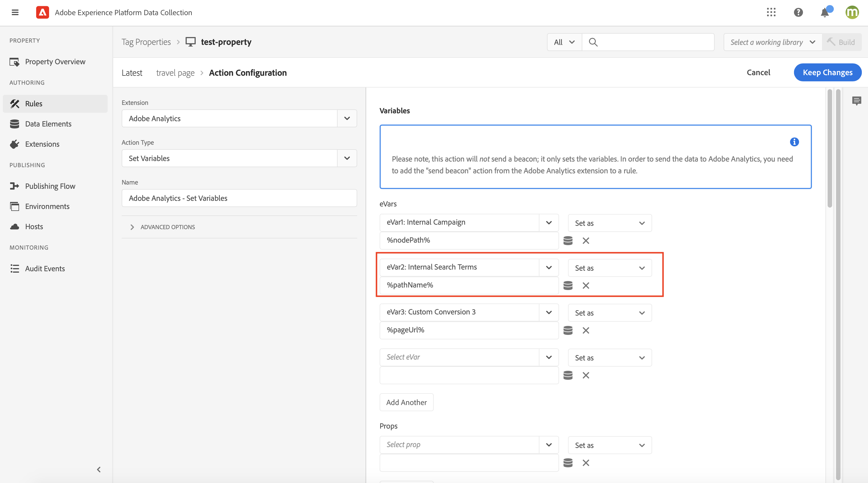Click the search magnifier icon

(x=593, y=42)
